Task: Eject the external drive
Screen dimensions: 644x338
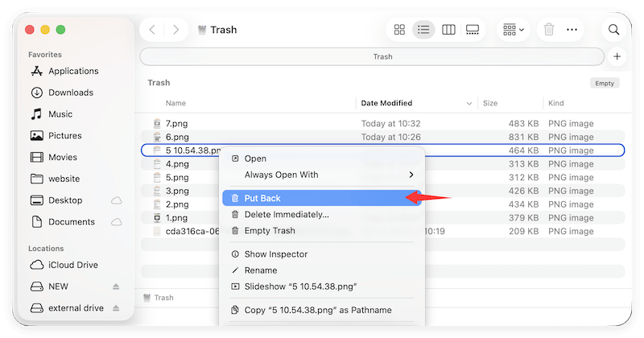Action: pos(116,308)
